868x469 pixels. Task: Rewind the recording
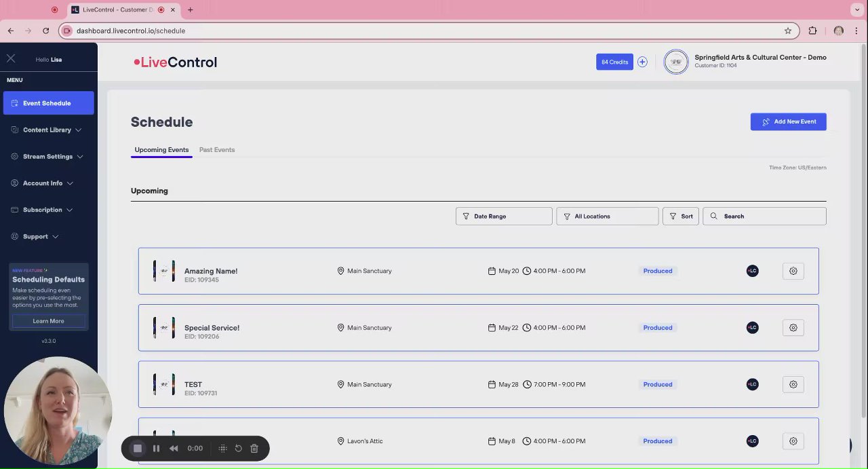click(174, 448)
